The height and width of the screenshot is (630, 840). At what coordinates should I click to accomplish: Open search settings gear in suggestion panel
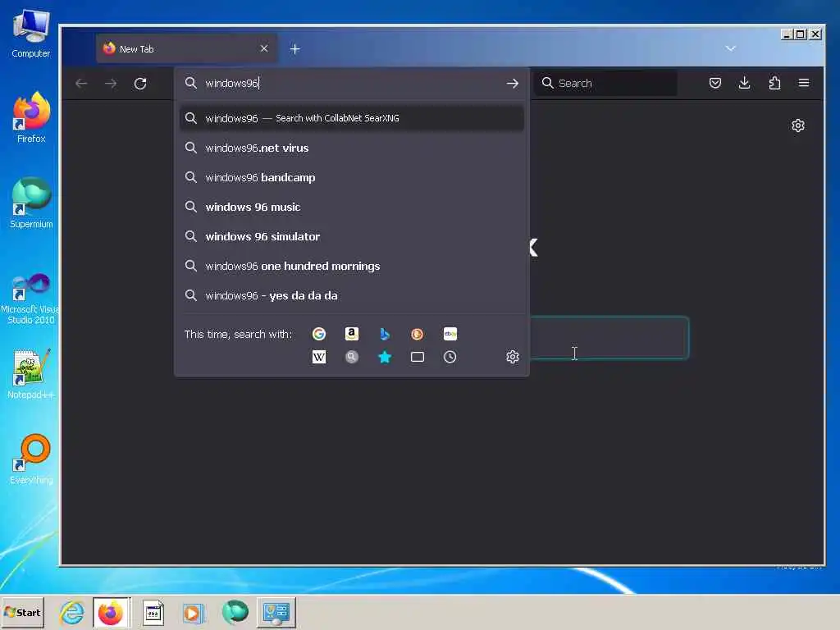click(x=513, y=357)
